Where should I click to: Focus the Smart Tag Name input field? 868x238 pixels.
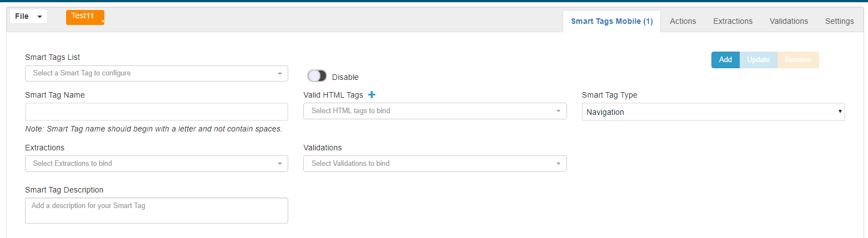(x=157, y=112)
